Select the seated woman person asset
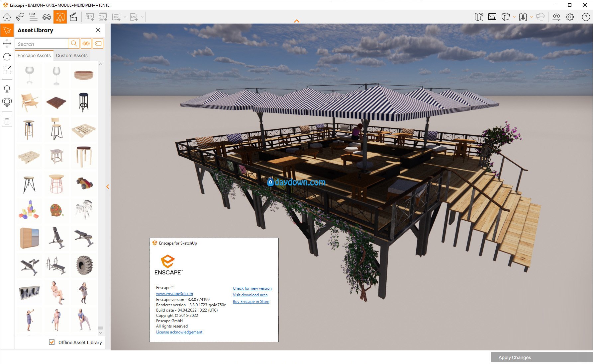This screenshot has width=593, height=364. (56, 292)
